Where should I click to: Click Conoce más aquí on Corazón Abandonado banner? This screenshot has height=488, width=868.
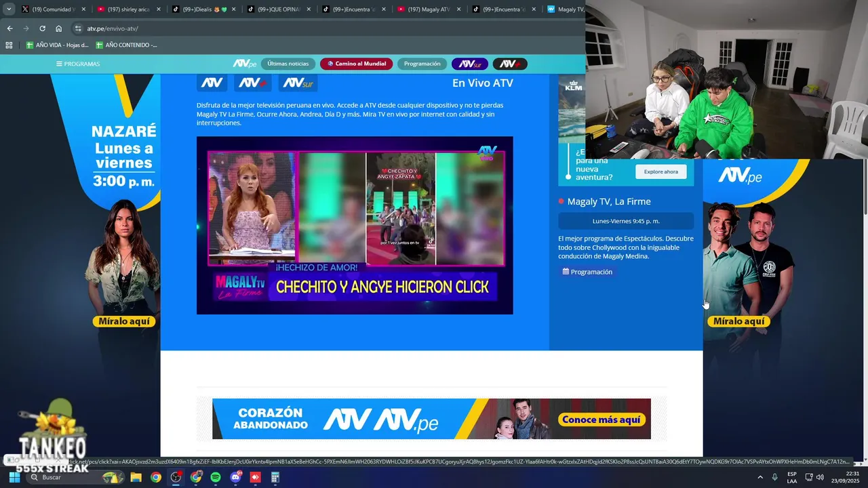click(x=601, y=420)
